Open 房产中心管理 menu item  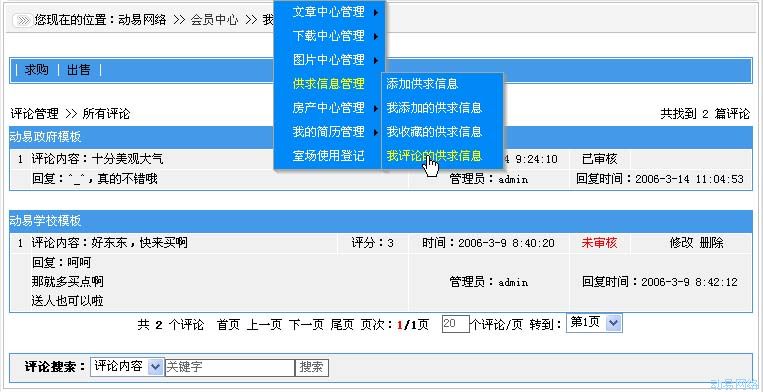pyautogui.click(x=328, y=107)
